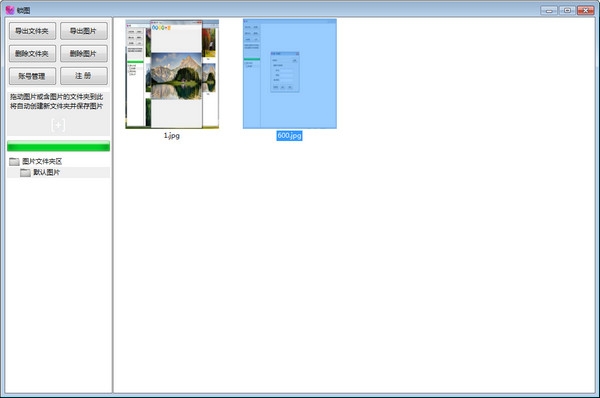Click the green progress bar
This screenshot has height=398, width=600.
coord(59,146)
